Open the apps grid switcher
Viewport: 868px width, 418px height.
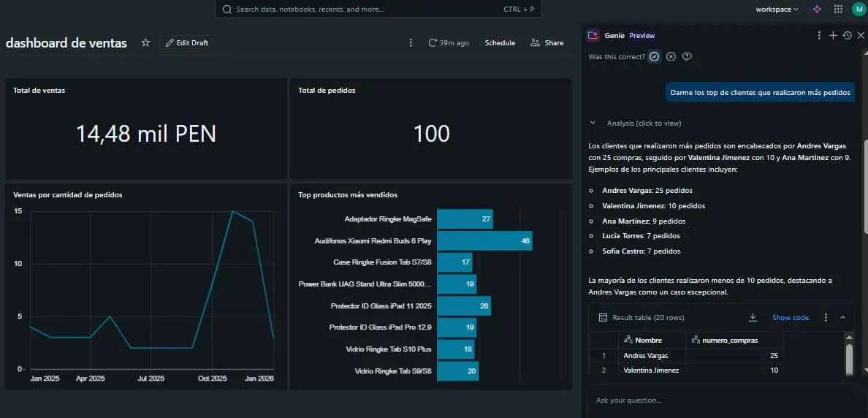click(838, 9)
